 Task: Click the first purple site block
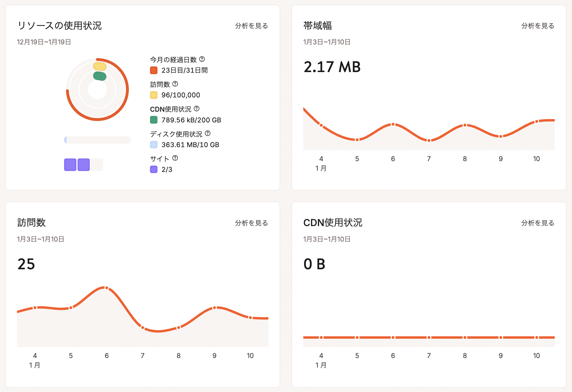pos(70,165)
